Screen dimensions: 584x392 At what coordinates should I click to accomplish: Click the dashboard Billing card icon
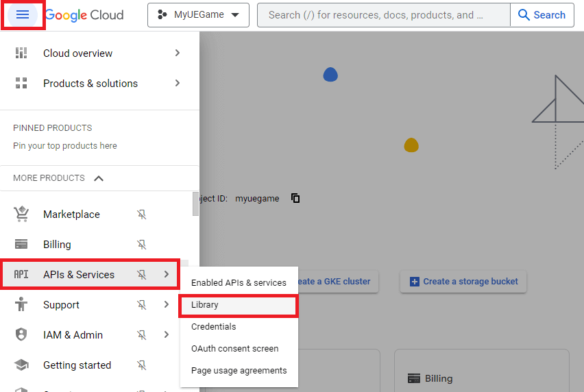pos(414,378)
